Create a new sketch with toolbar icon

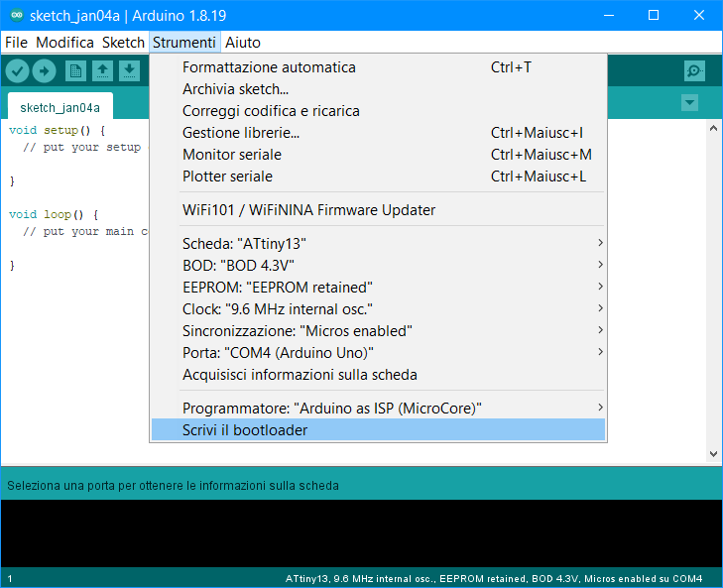coord(75,70)
